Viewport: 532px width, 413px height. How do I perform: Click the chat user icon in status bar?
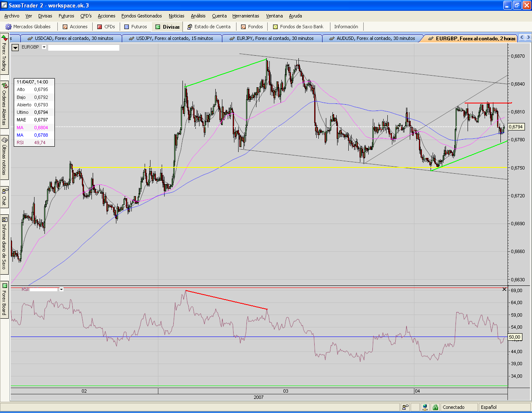[405, 407]
